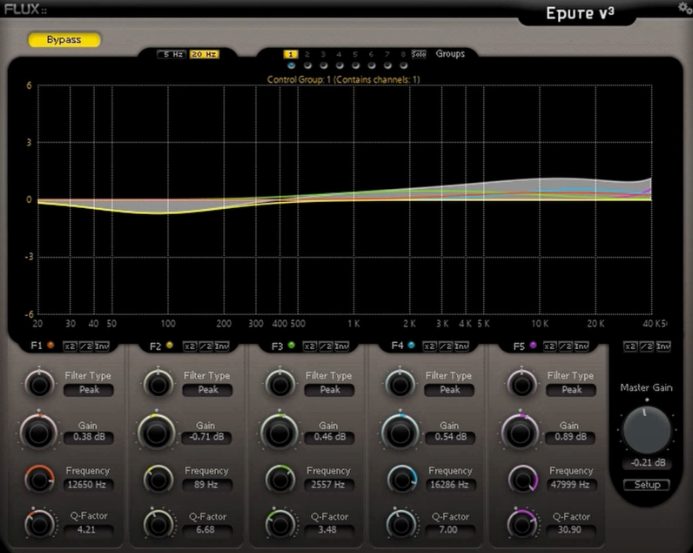Open the F3 Filter Type selector
Image resolution: width=693 pixels, height=553 pixels.
point(329,390)
